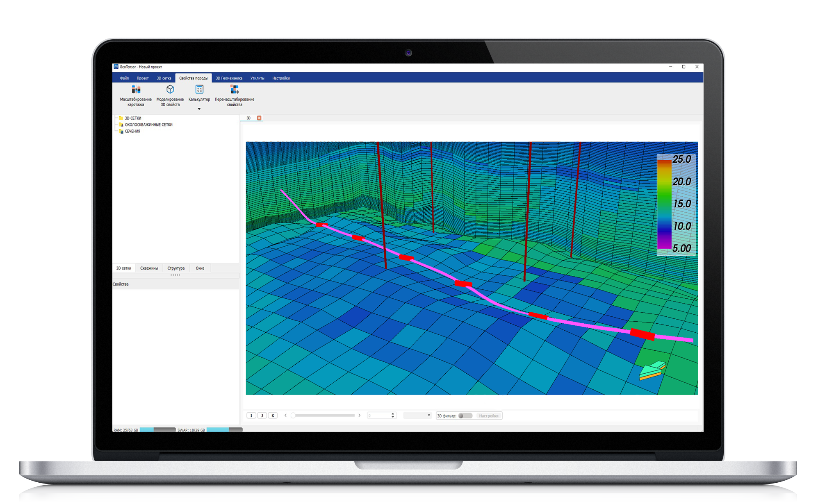Expand the Калькулятор dropdown arrow
The height and width of the screenshot is (504, 818).
pos(199,109)
